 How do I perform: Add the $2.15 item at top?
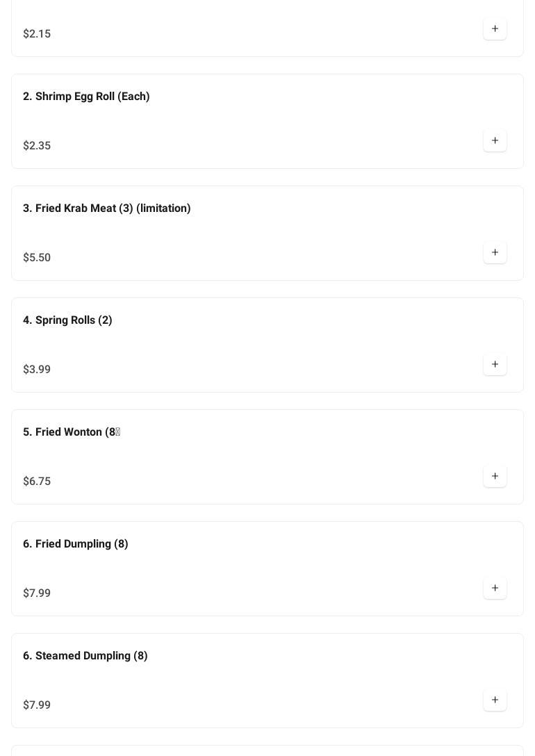point(495,29)
